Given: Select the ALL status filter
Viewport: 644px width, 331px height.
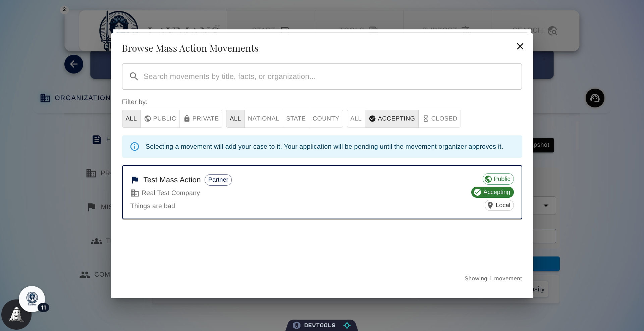Looking at the screenshot, I should [x=356, y=119].
